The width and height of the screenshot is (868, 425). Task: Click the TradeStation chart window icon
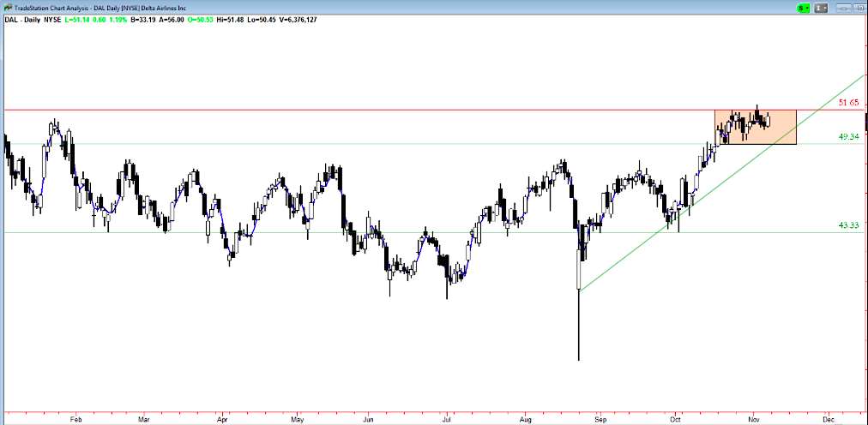(8, 8)
